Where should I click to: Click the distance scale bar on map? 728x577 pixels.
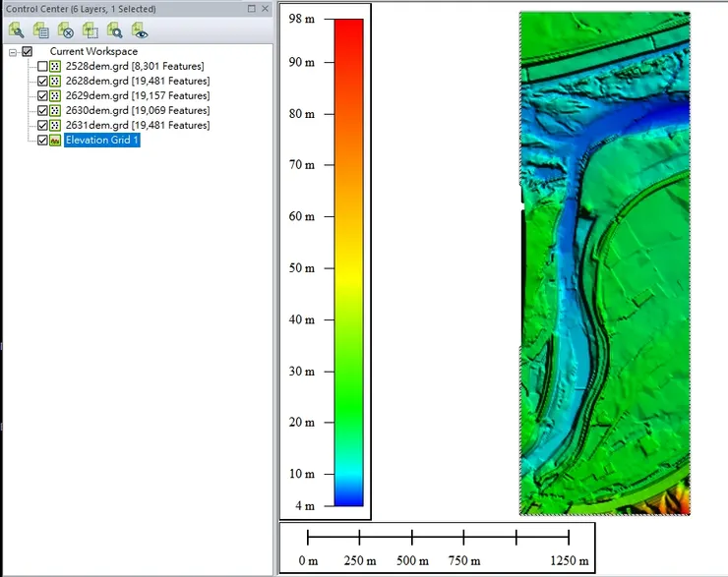[438, 538]
